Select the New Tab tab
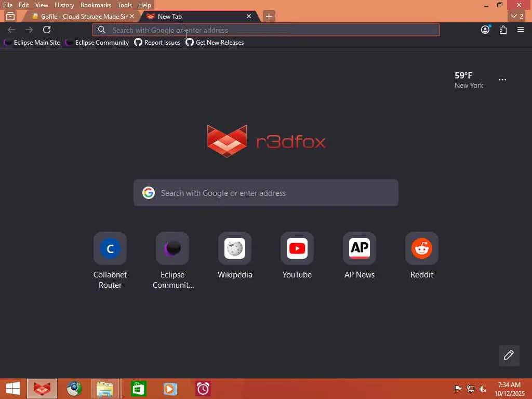 198,16
